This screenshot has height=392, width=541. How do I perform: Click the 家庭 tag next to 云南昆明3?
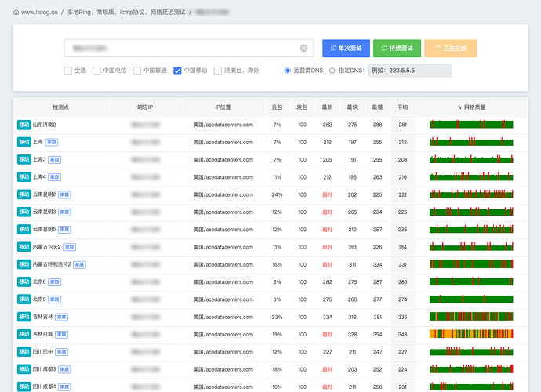(64, 212)
